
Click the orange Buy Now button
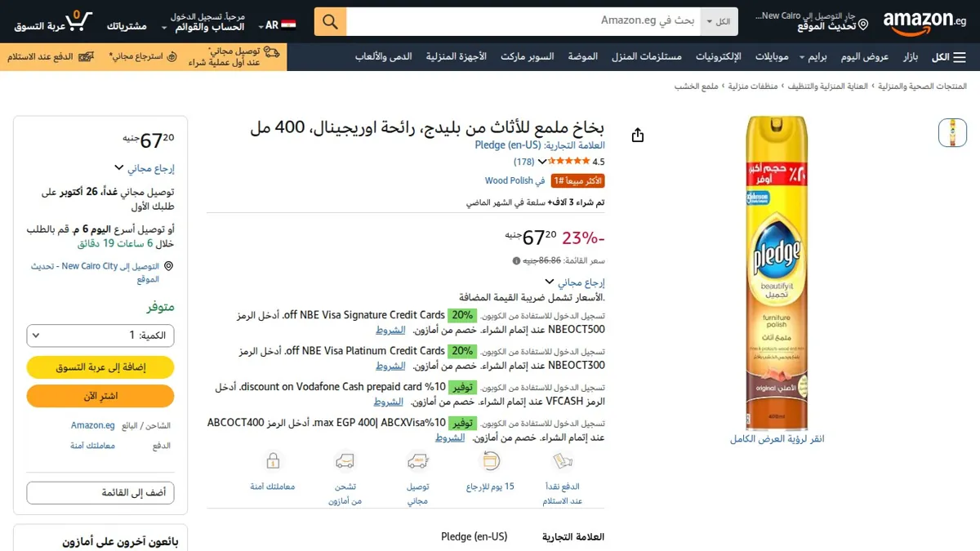pyautogui.click(x=100, y=396)
